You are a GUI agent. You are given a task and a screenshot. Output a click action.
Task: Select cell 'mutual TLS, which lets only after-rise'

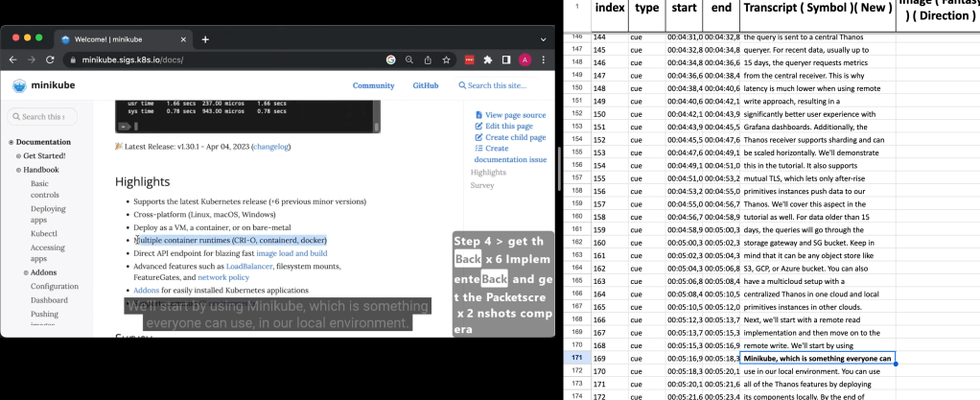coord(818,178)
